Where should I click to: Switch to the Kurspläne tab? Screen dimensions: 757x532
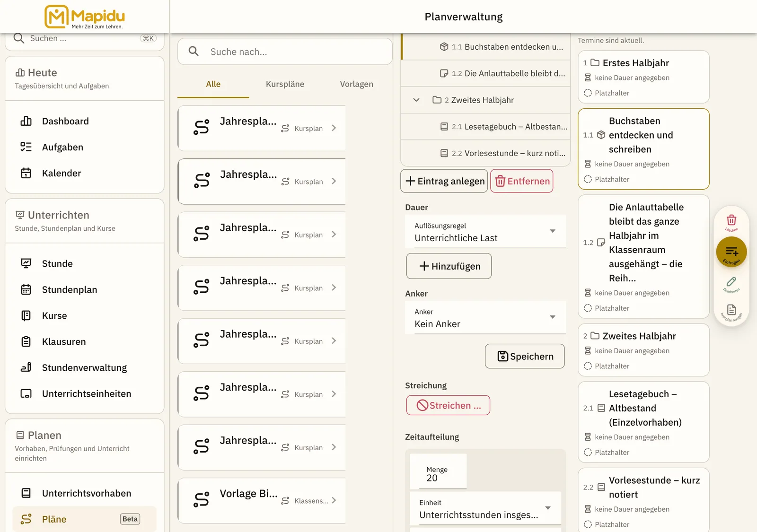(x=285, y=84)
